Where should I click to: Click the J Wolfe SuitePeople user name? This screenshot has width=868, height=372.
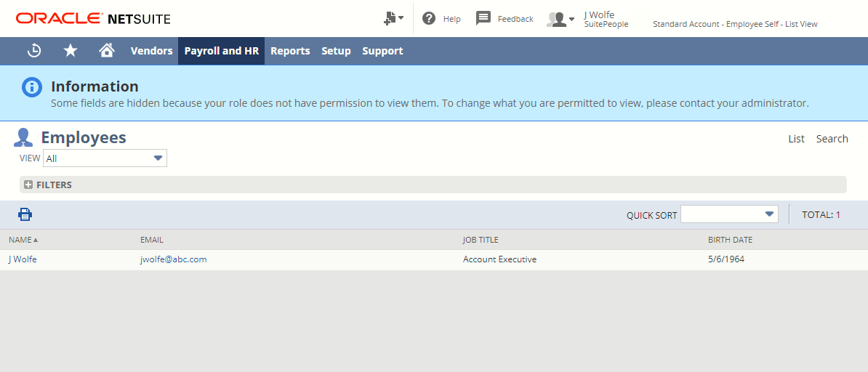pos(606,20)
